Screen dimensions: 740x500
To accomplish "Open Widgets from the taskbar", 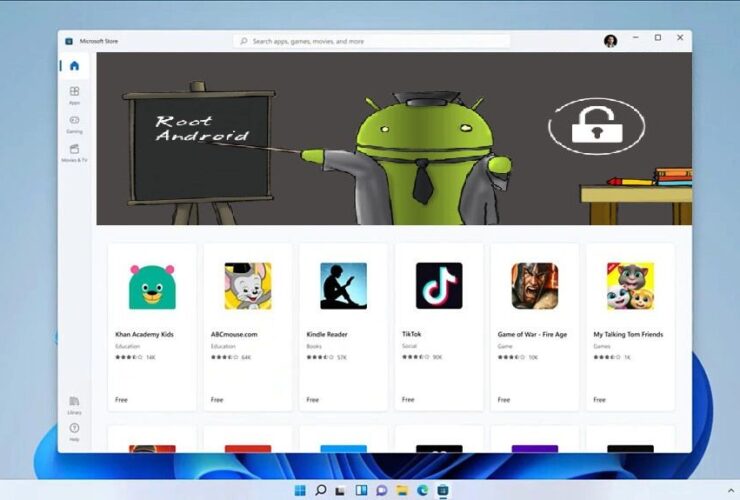I will [361, 490].
